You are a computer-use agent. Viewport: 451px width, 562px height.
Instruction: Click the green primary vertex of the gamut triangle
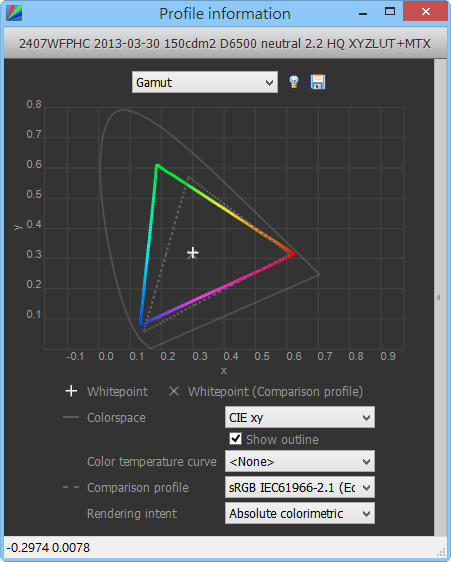[x=157, y=166]
